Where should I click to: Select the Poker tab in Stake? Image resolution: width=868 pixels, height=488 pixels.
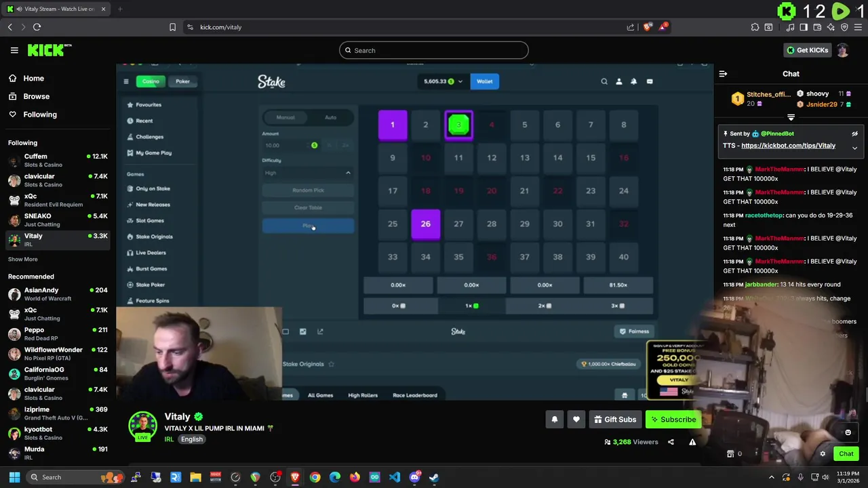click(182, 81)
